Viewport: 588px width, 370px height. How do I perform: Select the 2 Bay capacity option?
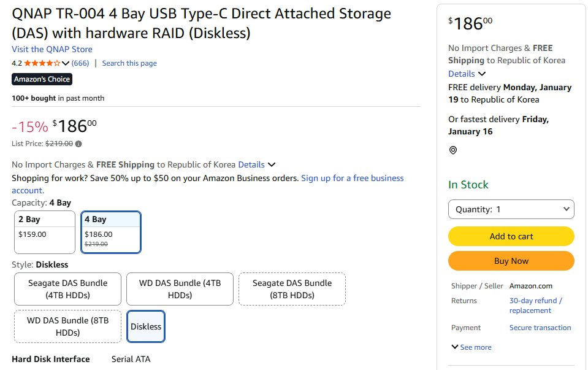tap(44, 232)
